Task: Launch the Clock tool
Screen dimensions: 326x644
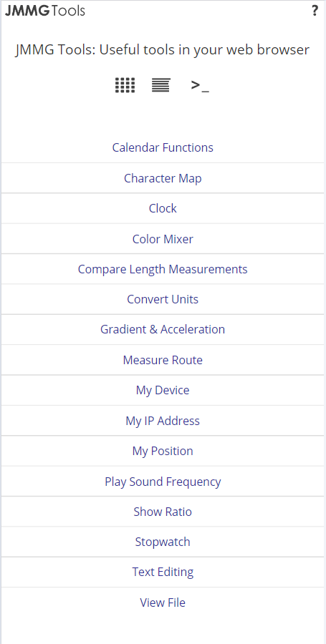Action: pos(163,208)
